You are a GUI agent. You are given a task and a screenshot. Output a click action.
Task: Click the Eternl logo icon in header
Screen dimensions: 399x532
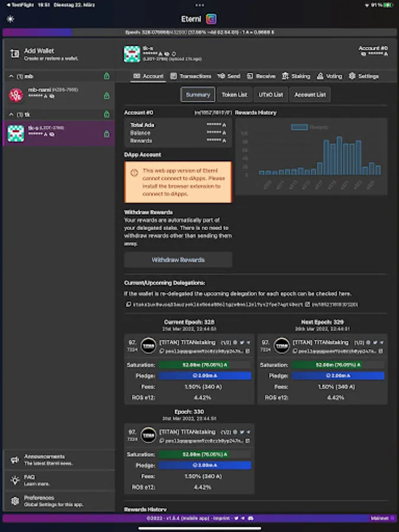(211, 19)
